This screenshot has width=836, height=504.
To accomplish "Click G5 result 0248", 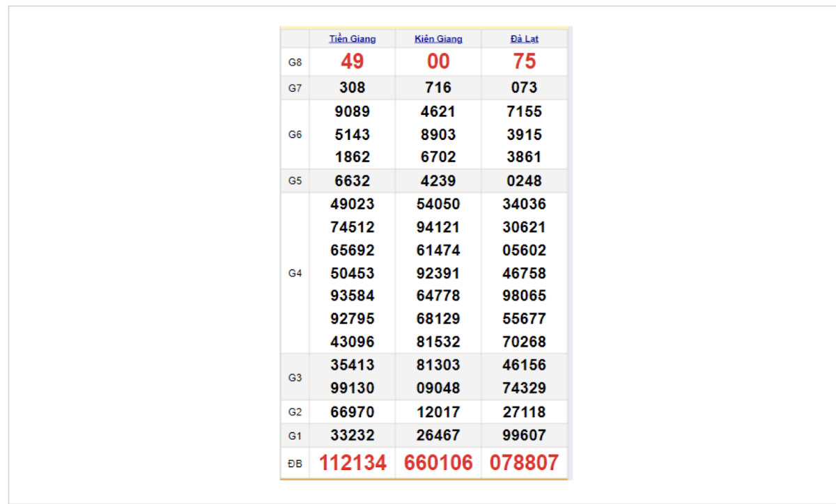I will (524, 181).
